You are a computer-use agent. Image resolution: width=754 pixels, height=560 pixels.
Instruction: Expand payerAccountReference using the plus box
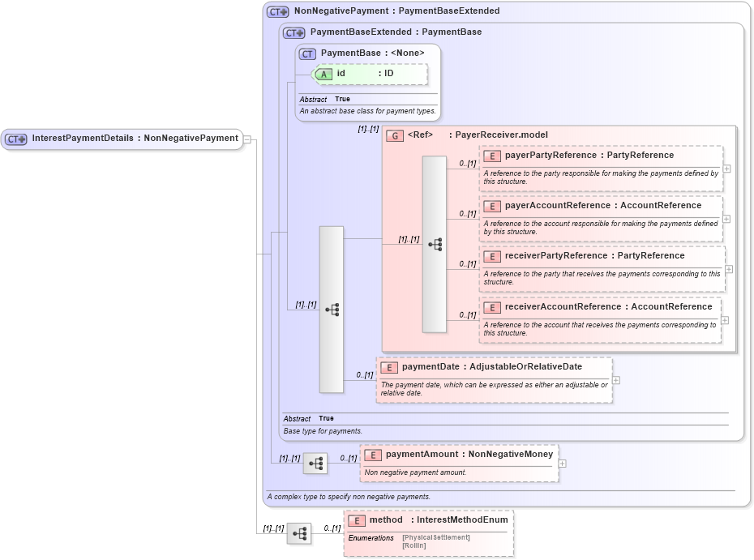coord(727,219)
